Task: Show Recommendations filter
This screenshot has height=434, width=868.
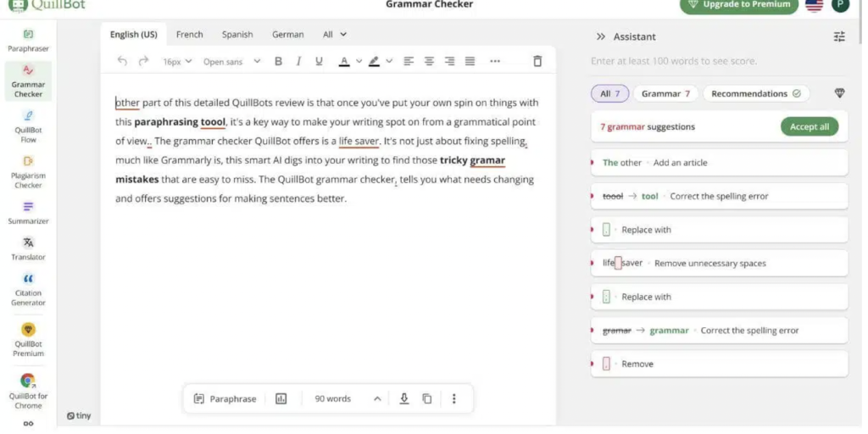Action: click(756, 93)
